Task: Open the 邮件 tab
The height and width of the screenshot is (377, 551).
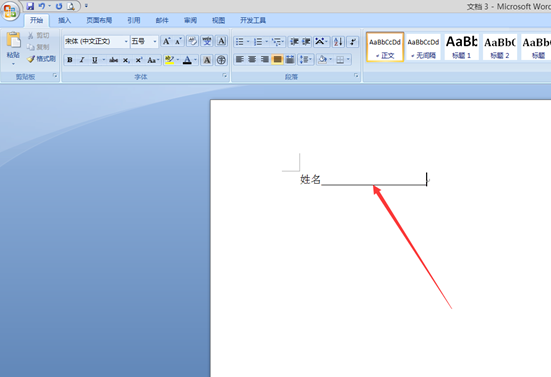Action: click(162, 20)
